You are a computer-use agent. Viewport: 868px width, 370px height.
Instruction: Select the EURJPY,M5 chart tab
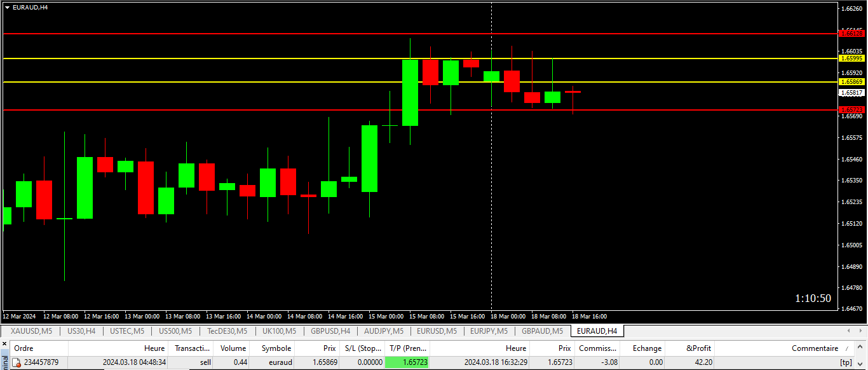point(489,331)
